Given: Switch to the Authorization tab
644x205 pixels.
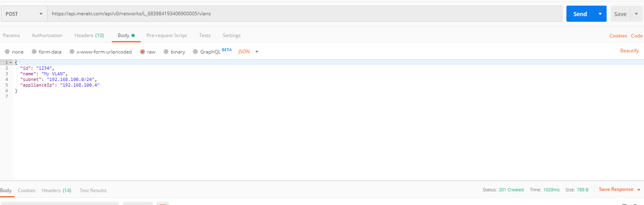Looking at the screenshot, I should point(47,35).
